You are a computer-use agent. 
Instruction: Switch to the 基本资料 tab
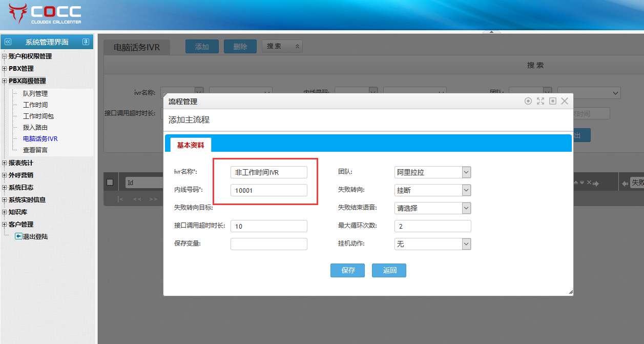point(191,145)
